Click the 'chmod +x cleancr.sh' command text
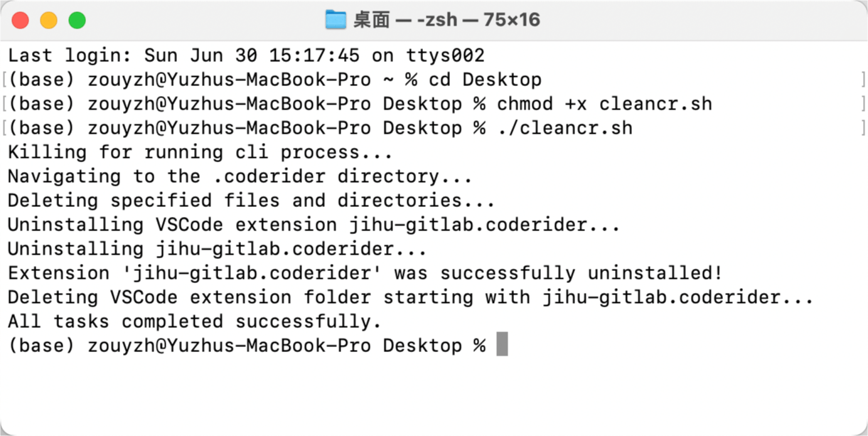 [x=604, y=104]
